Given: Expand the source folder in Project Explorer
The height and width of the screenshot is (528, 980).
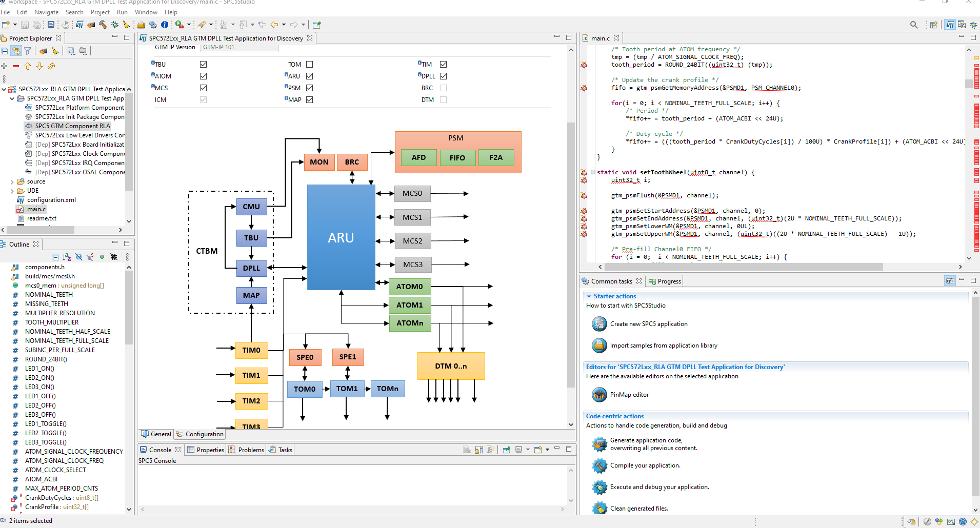Looking at the screenshot, I should (x=12, y=181).
